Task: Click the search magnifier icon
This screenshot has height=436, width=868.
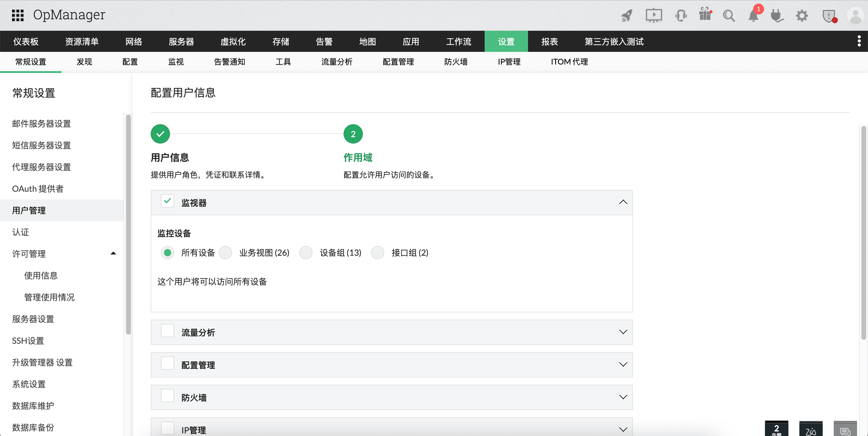Action: coord(728,15)
